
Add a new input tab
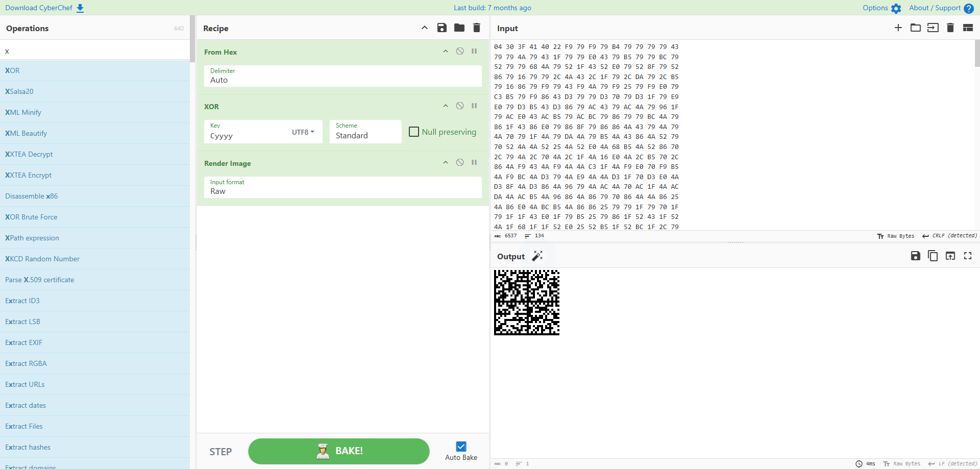[x=898, y=28]
